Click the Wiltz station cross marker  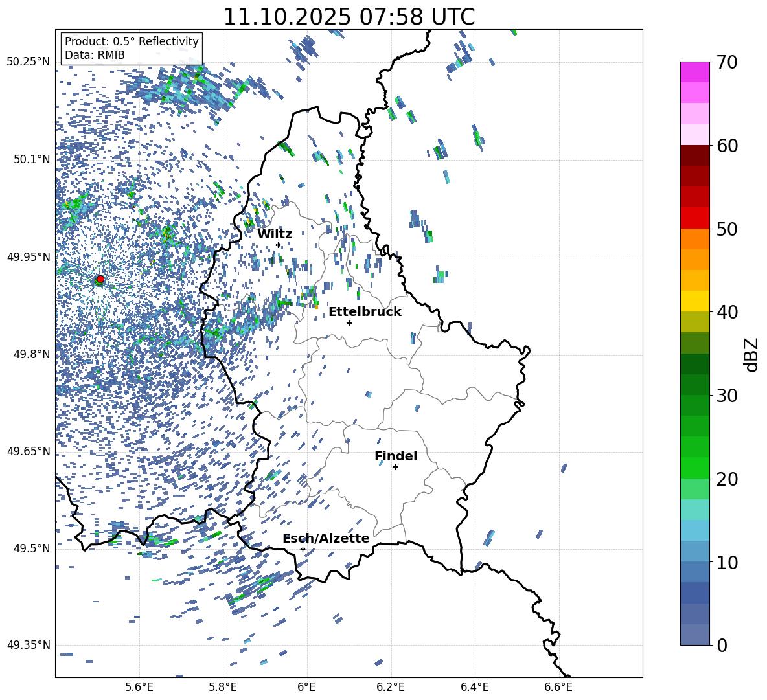click(x=279, y=245)
